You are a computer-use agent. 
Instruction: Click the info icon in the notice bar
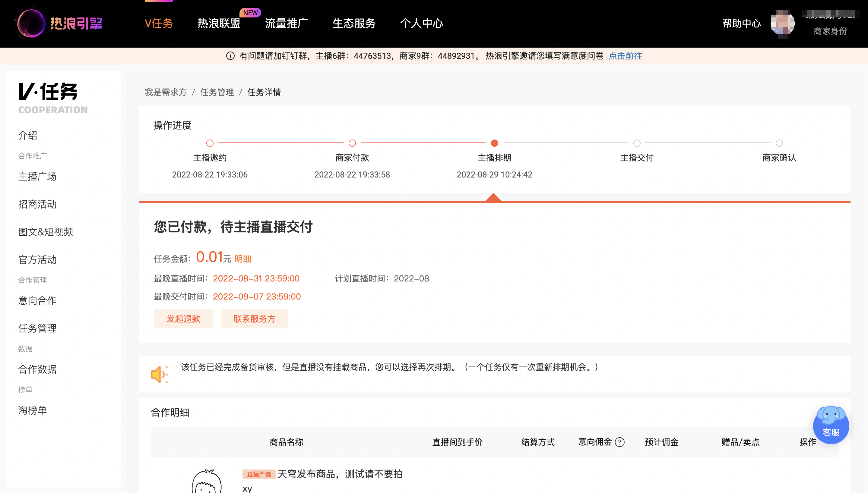[230, 56]
